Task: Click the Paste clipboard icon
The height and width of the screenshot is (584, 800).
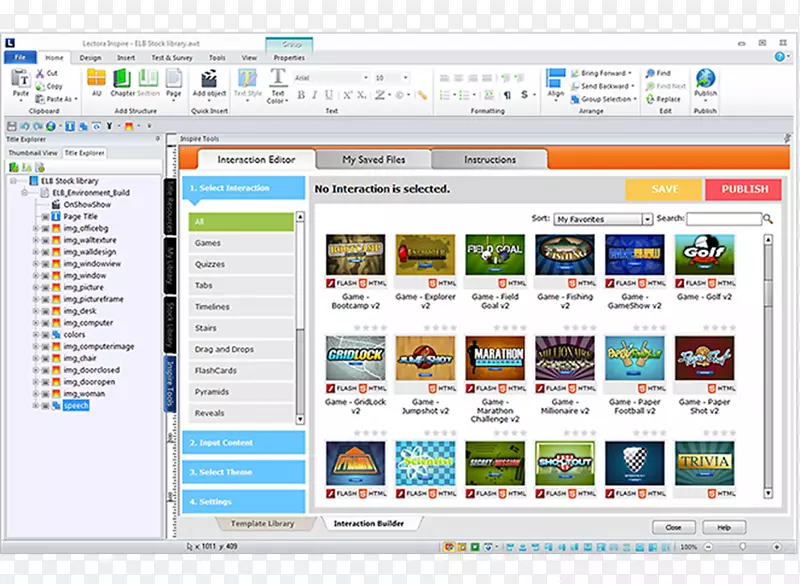Action: (20, 79)
